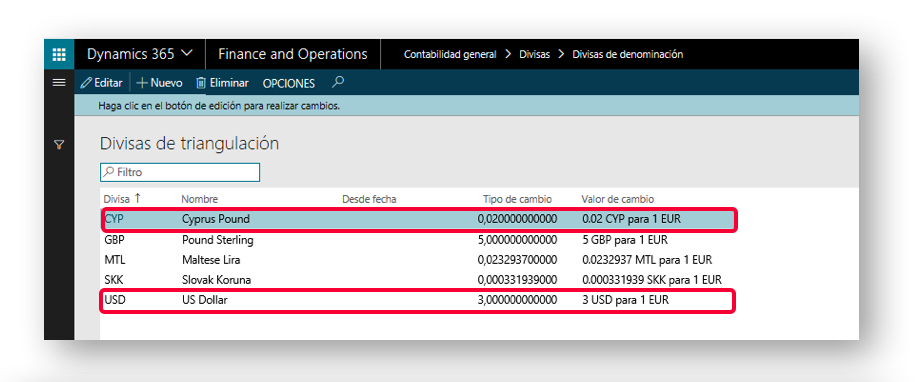Click the 0.0232937 MTL para 1 EUR cell
919x382 pixels.
(647, 260)
